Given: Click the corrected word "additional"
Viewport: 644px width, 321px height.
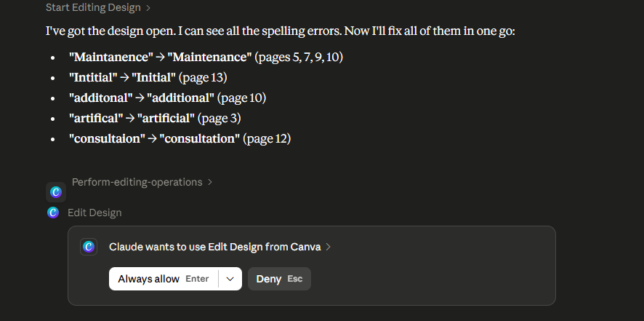Looking at the screenshot, I should tap(181, 98).
